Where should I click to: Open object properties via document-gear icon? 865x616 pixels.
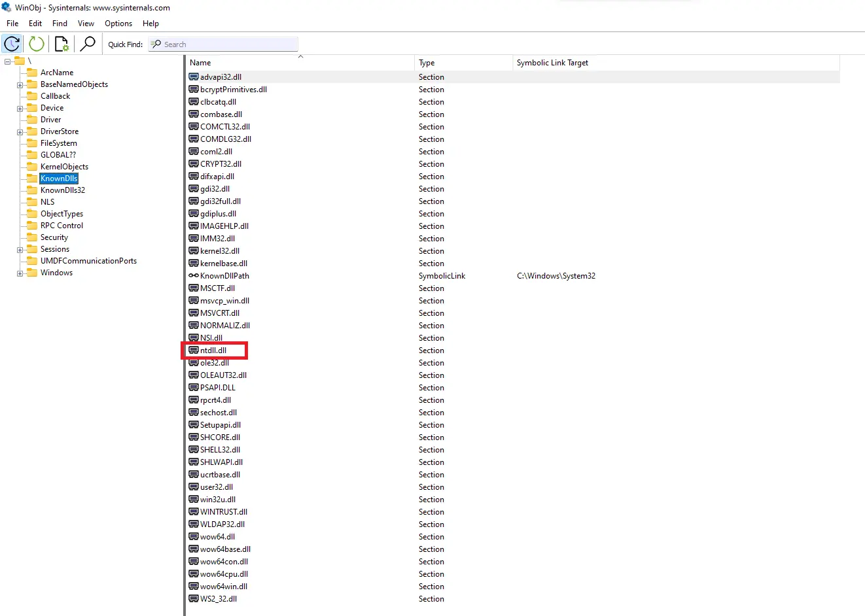[x=62, y=44]
